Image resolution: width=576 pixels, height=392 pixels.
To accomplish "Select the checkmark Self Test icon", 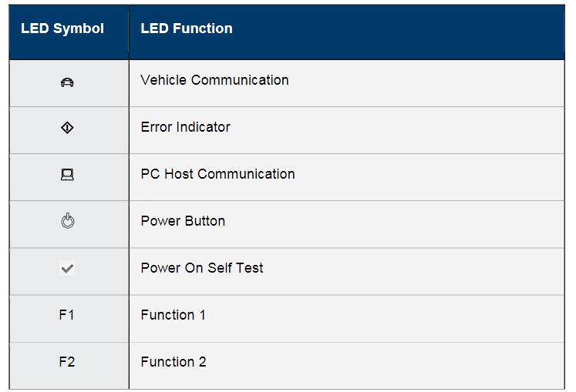I will point(67,269).
